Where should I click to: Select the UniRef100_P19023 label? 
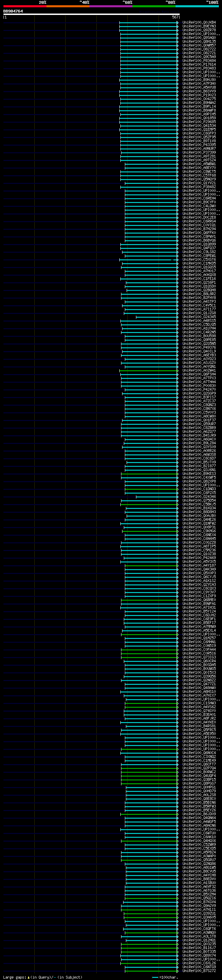click(199, 95)
